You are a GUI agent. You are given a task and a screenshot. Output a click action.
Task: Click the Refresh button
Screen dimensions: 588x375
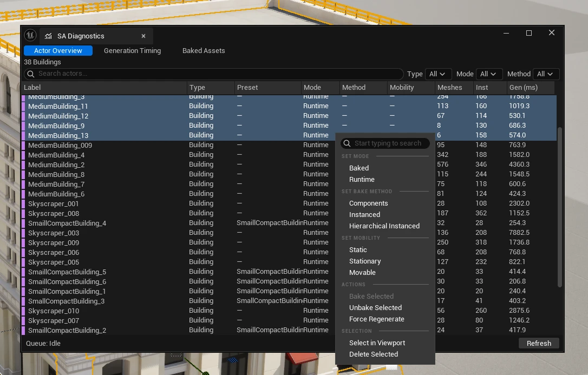click(x=539, y=343)
